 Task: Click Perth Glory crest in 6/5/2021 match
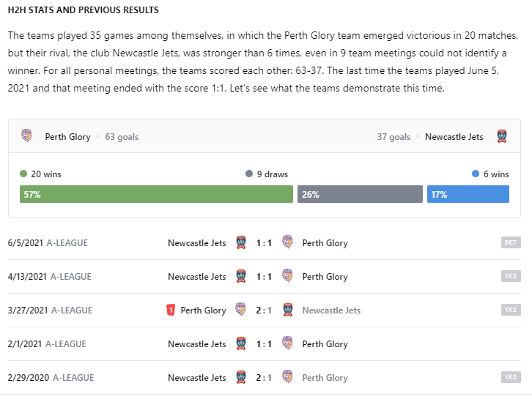tap(287, 242)
